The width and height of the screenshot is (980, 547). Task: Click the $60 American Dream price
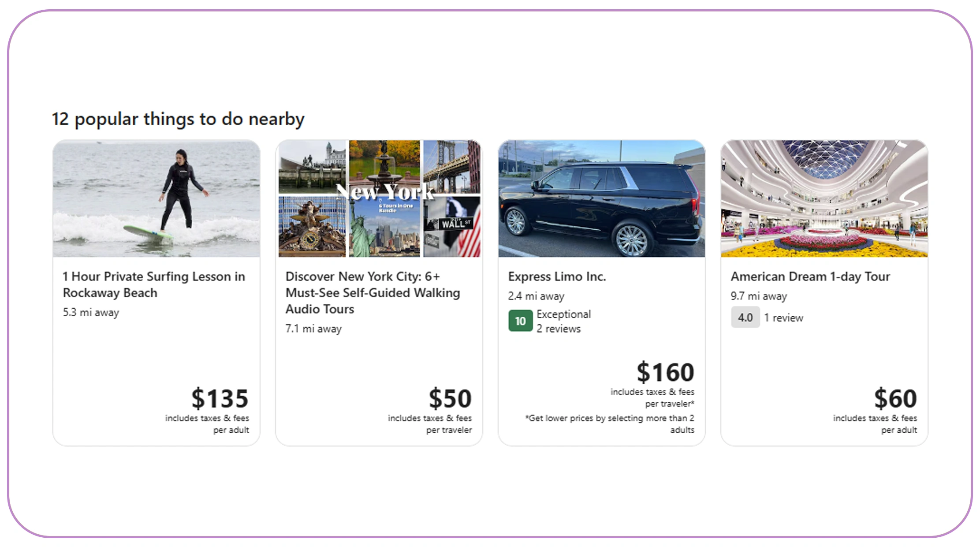[895, 398]
